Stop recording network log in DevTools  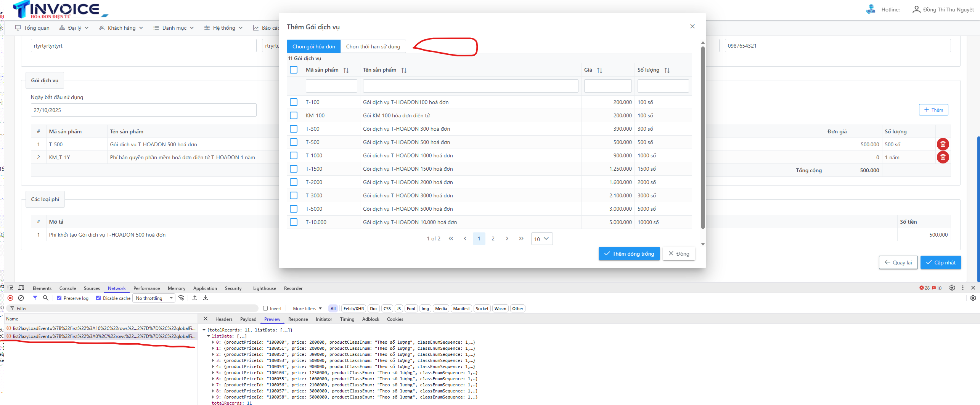coord(10,298)
